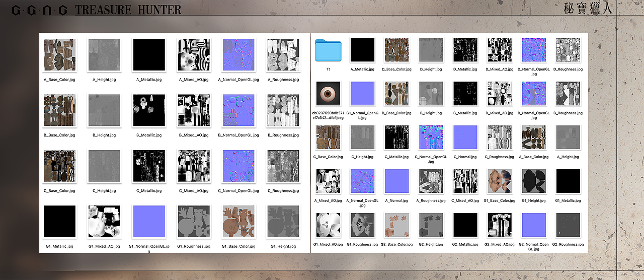The height and width of the screenshot is (280, 644).
Task: Click G1_Normal_OpenGL.jpg file name in left window
Action: (x=148, y=248)
